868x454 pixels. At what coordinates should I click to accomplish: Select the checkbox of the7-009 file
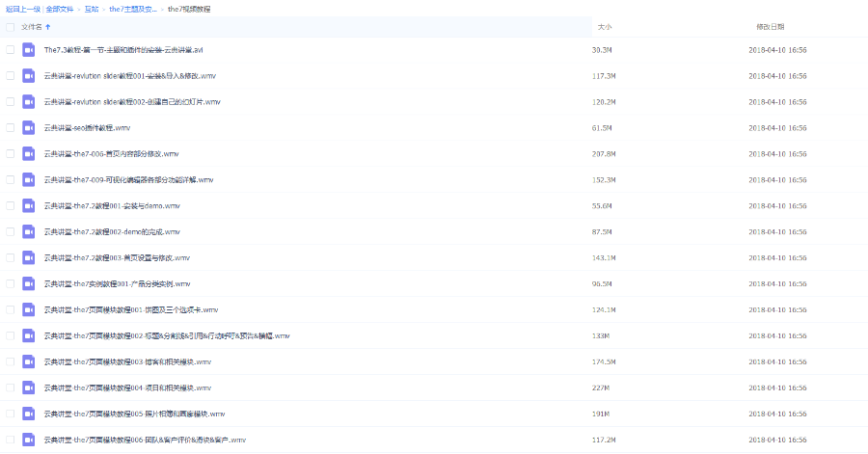click(x=10, y=179)
